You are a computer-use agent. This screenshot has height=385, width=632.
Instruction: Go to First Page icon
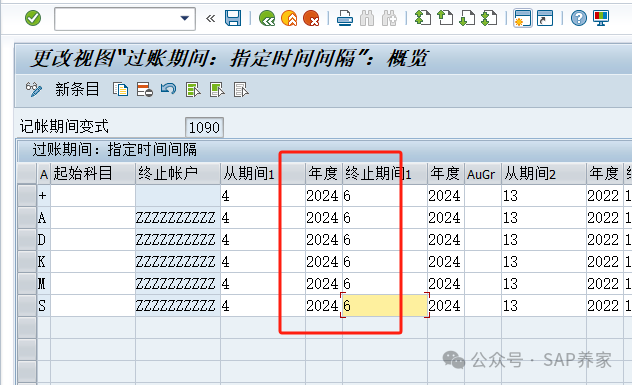[x=423, y=18]
